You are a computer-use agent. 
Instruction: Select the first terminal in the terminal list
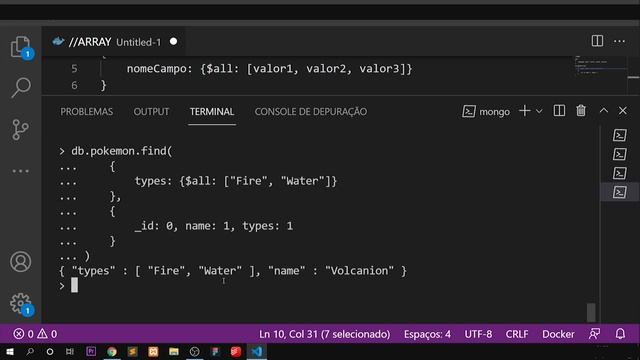(620, 135)
